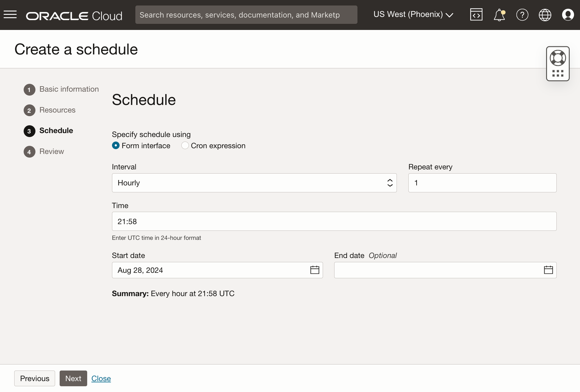Open the US West (Phoenix) region selector
The height and width of the screenshot is (392, 580).
[x=413, y=15]
